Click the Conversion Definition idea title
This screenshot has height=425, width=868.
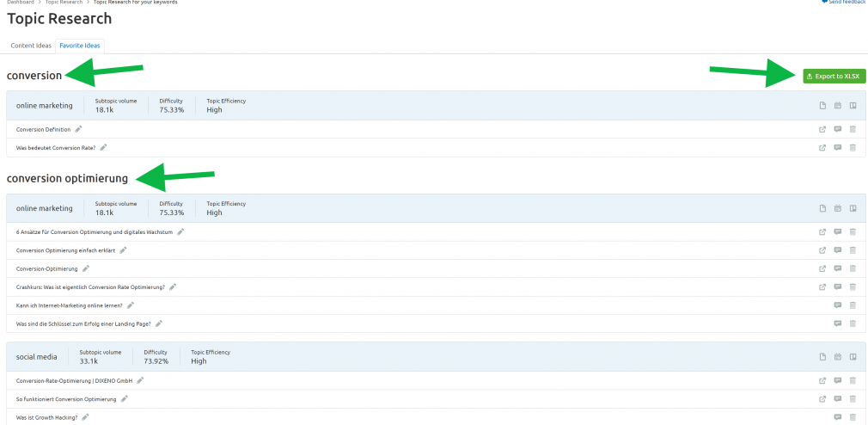coord(43,129)
